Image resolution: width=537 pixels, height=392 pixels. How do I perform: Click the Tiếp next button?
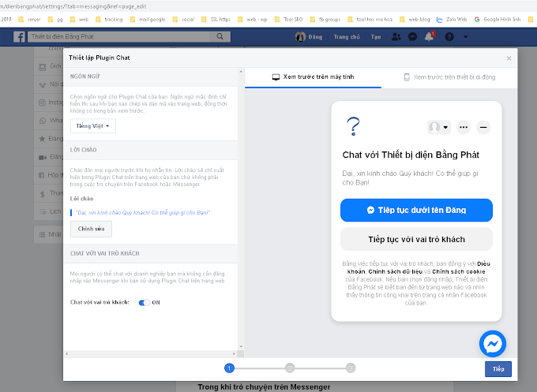(x=498, y=369)
